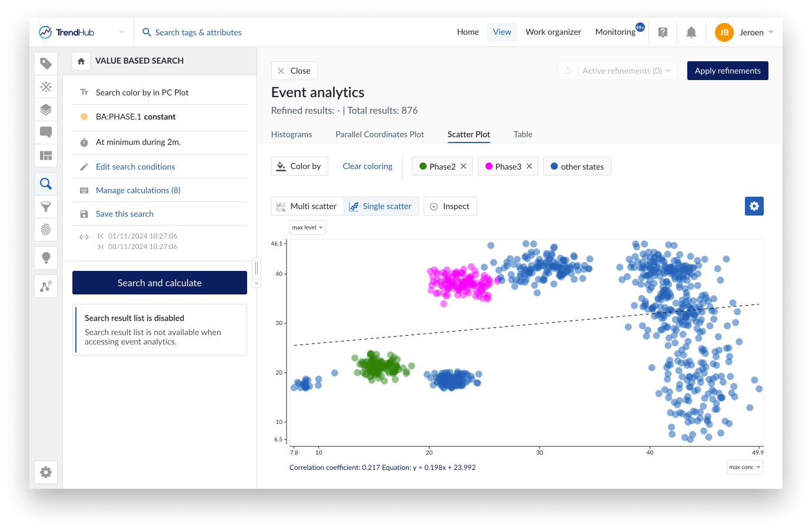The width and height of the screenshot is (812, 530).
Task: Open the fingerprint icon in sidebar
Action: [46, 229]
